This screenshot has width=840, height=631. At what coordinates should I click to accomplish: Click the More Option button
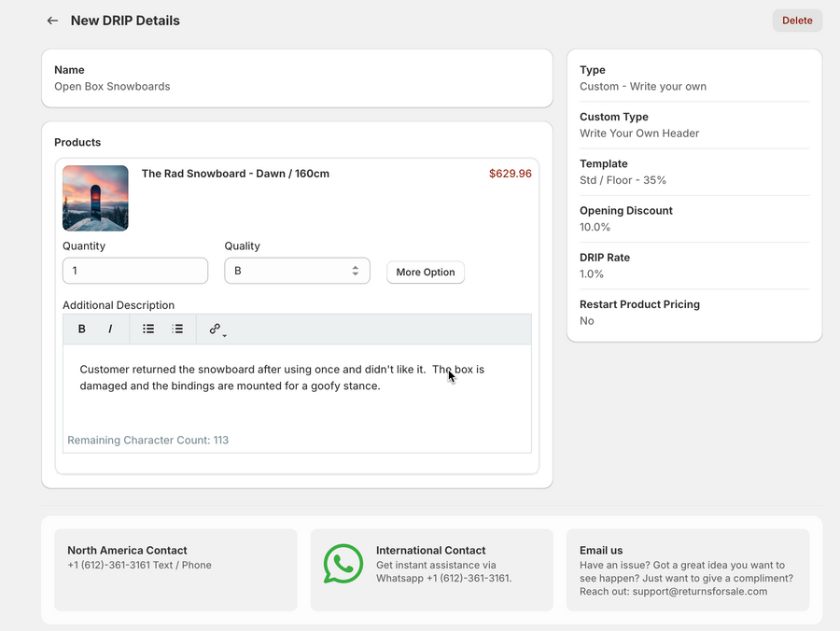coord(426,272)
